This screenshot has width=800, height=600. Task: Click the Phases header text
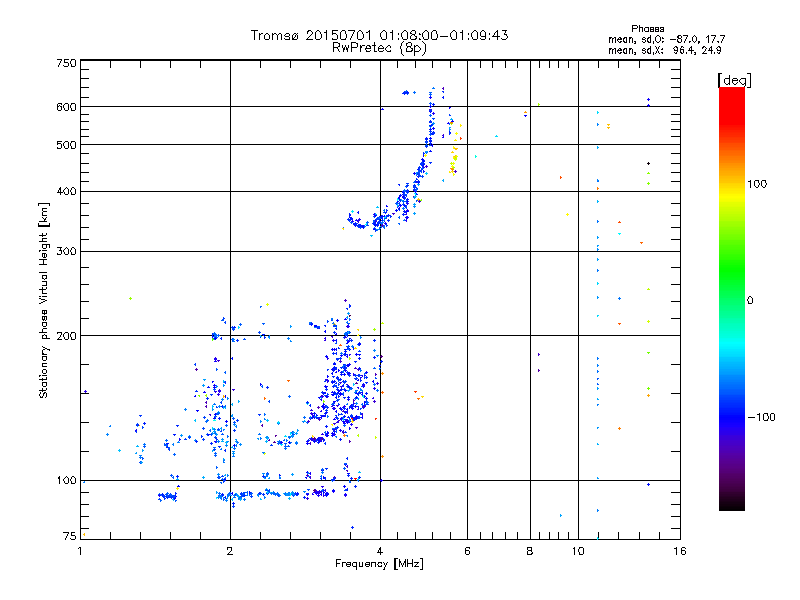pos(647,29)
